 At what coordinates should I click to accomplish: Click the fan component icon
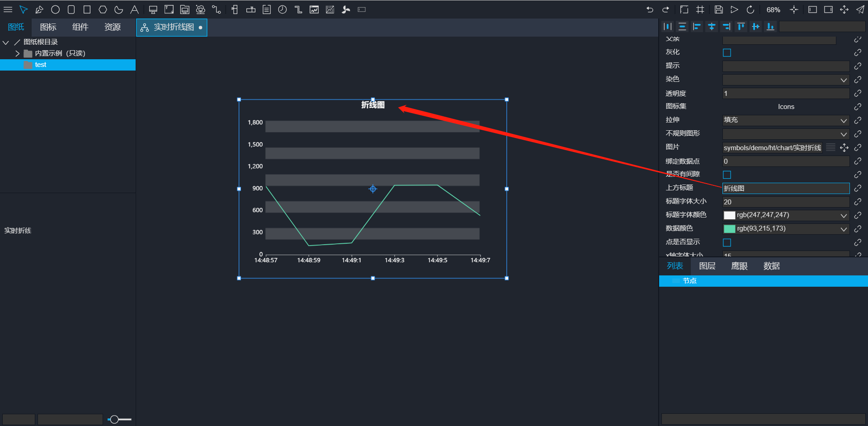coord(346,9)
